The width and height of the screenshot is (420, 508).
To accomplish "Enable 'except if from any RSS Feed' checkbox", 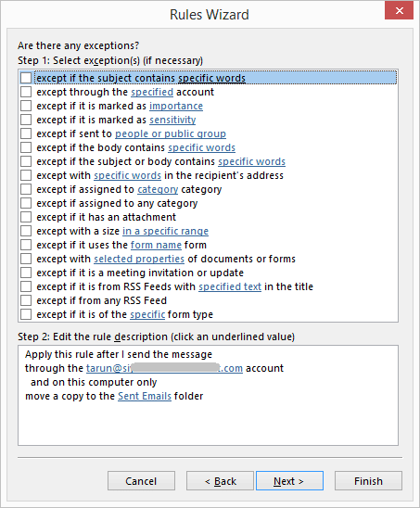I will pos(26,300).
